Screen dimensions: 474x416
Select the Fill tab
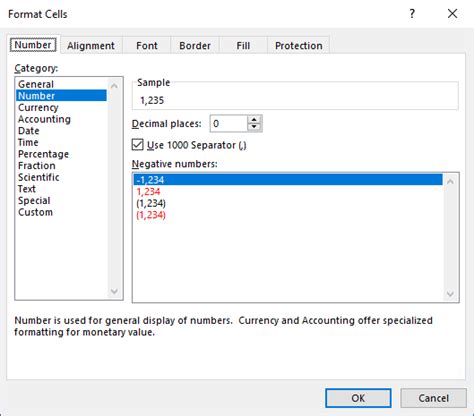243,45
